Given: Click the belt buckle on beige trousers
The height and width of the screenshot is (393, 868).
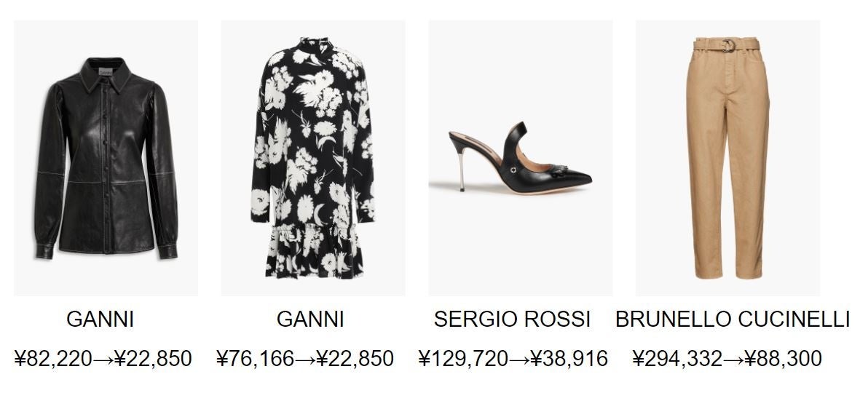Looking at the screenshot, I should point(728,45).
